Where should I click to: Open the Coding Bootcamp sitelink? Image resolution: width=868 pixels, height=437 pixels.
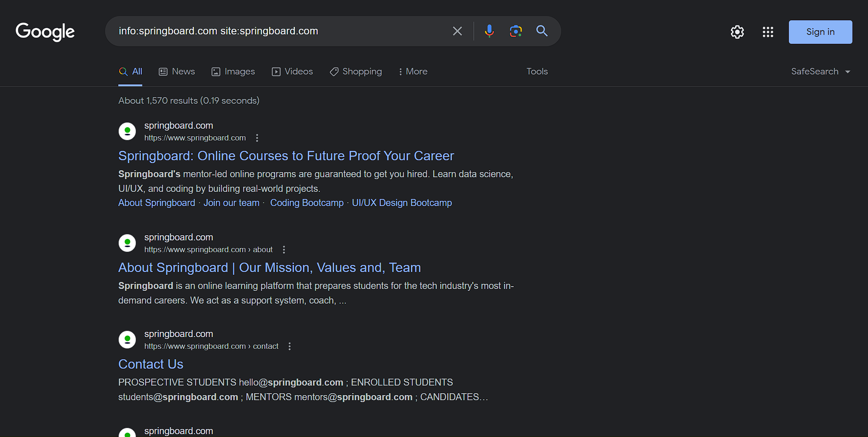(307, 203)
